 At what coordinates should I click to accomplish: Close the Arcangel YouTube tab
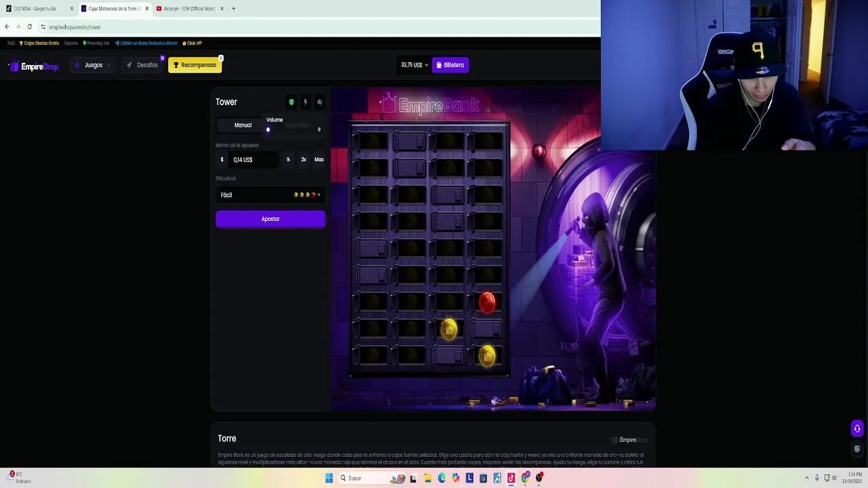coord(222,9)
